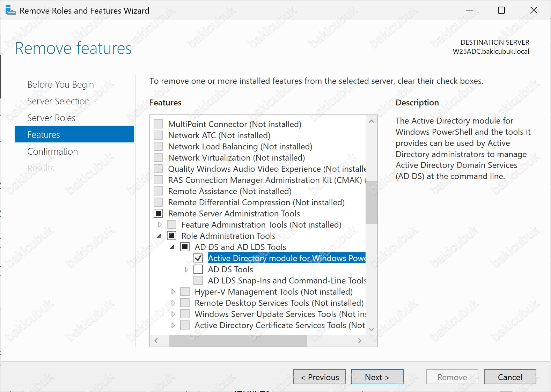
Task: Select AD DS Tools row label
Action: coord(230,269)
